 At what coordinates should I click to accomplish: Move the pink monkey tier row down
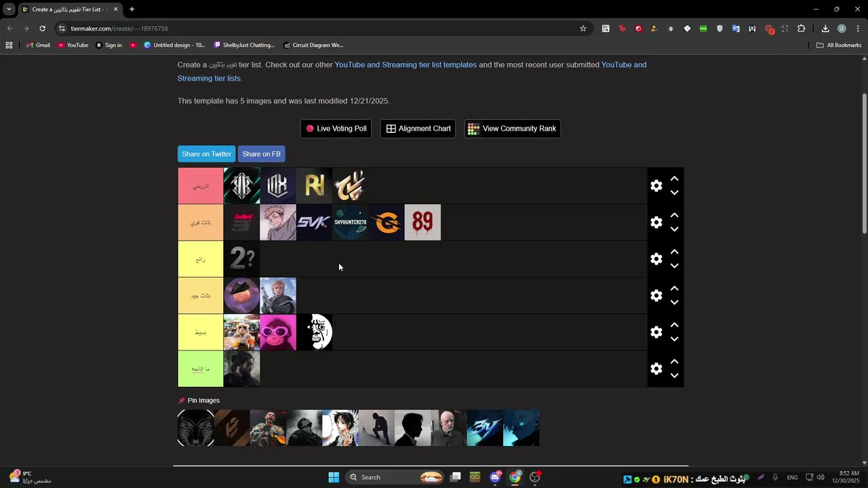pos(674,339)
